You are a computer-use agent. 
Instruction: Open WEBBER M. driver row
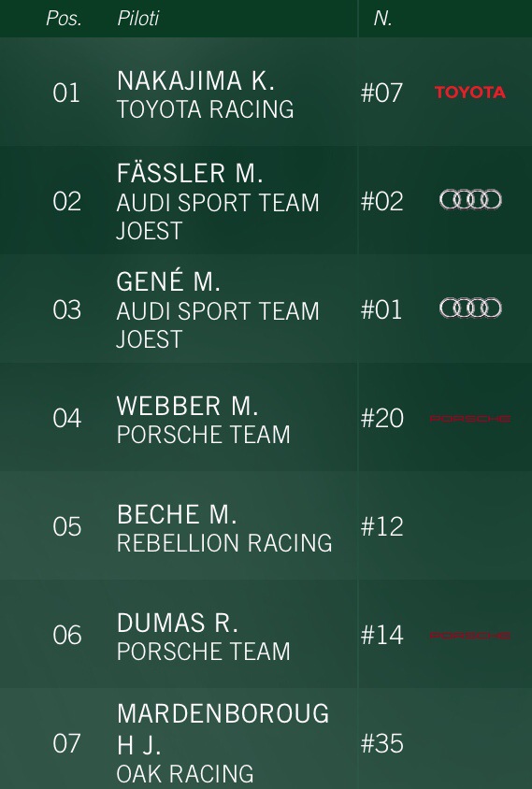coord(266,417)
